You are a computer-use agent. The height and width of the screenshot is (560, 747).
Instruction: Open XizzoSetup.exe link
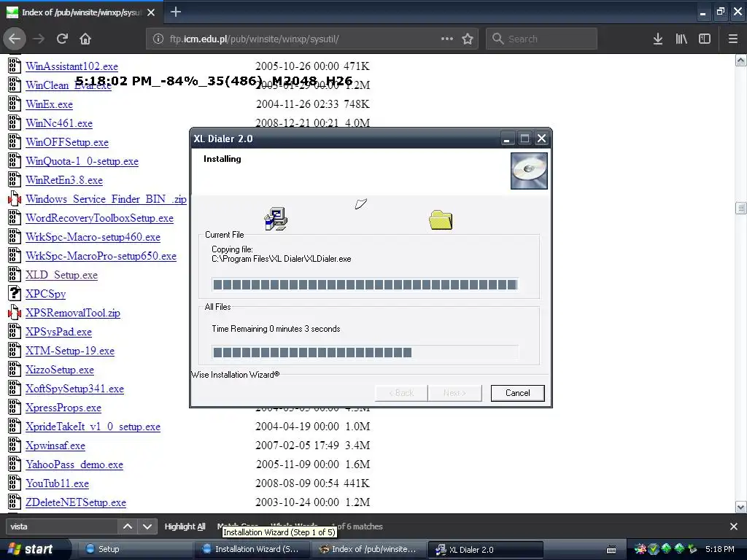pos(60,370)
